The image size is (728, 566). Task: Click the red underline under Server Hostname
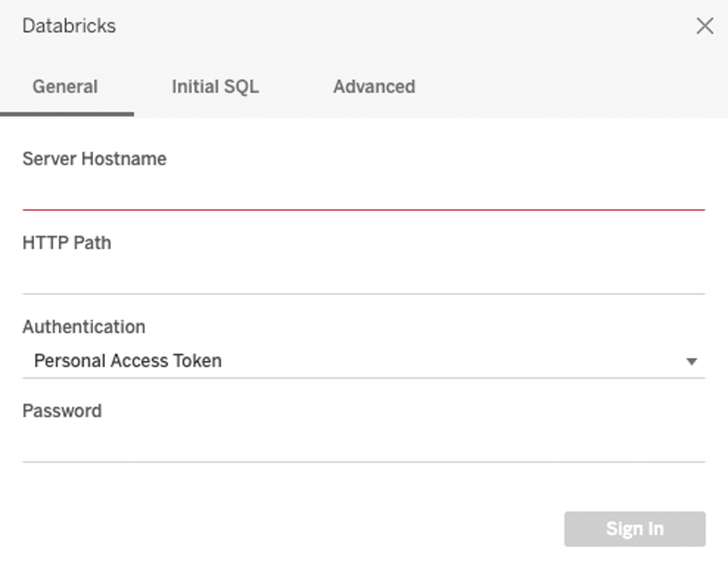pos(363,210)
